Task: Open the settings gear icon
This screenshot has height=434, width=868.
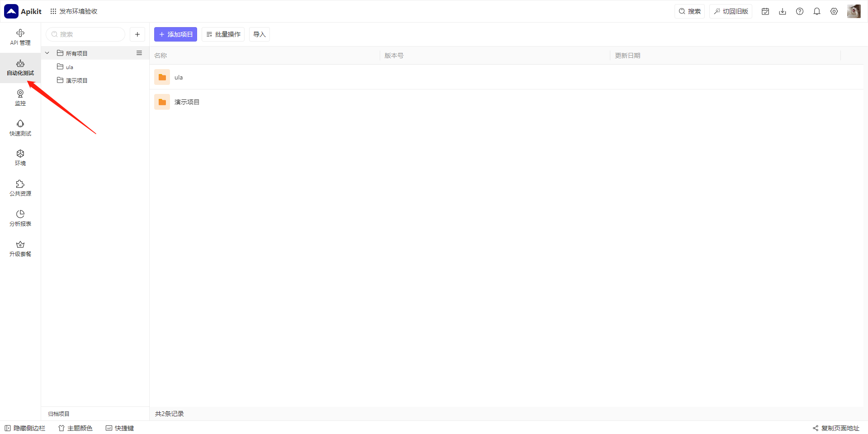Action: click(x=834, y=11)
